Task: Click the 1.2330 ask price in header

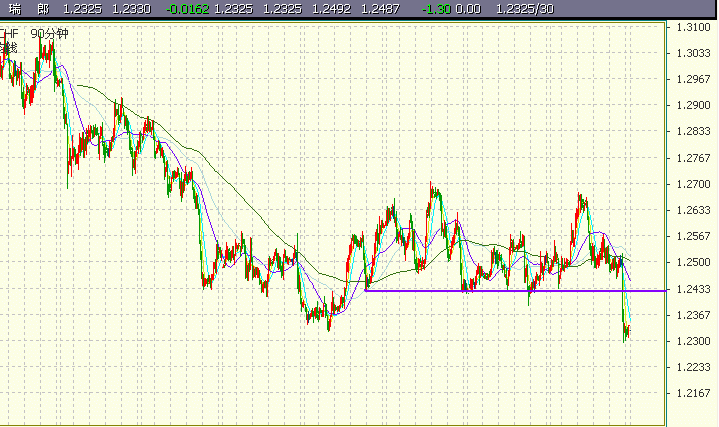Action: point(132,8)
